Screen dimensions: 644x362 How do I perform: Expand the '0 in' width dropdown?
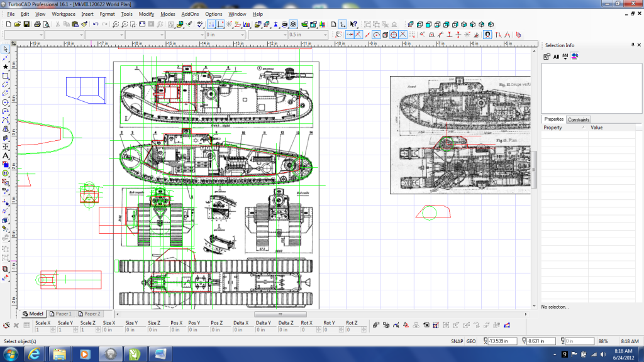[243, 35]
